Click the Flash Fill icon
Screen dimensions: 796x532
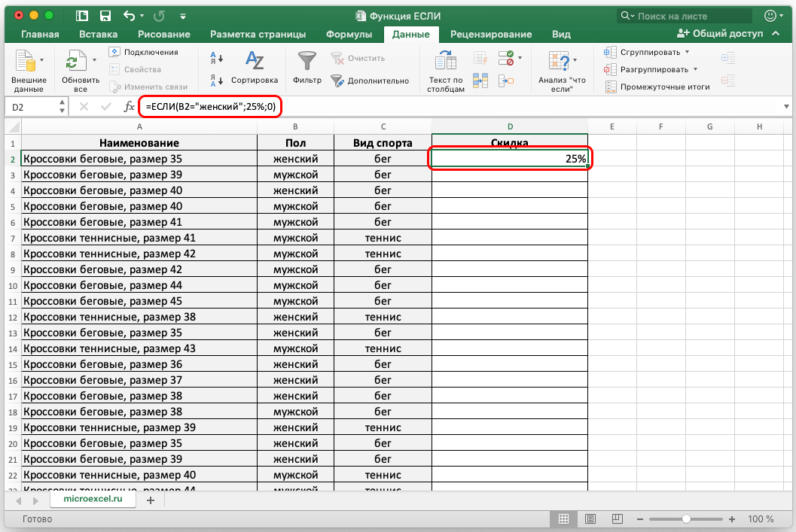point(480,58)
